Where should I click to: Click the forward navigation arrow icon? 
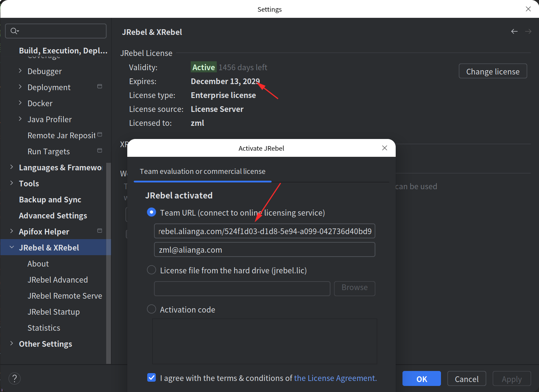[528, 32]
